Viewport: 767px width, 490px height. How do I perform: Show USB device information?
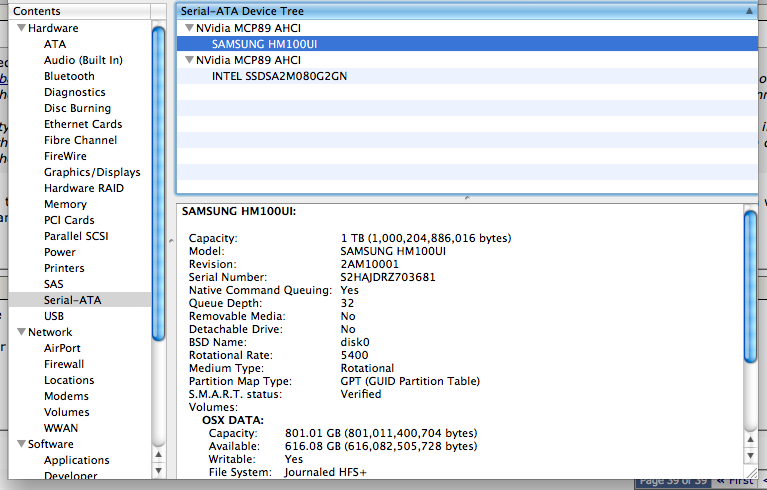[54, 316]
